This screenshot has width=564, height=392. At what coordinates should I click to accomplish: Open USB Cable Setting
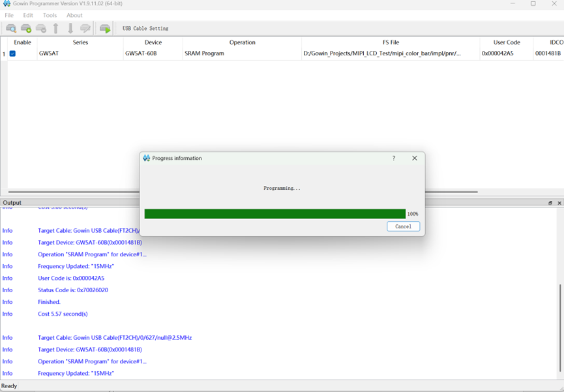(x=145, y=29)
